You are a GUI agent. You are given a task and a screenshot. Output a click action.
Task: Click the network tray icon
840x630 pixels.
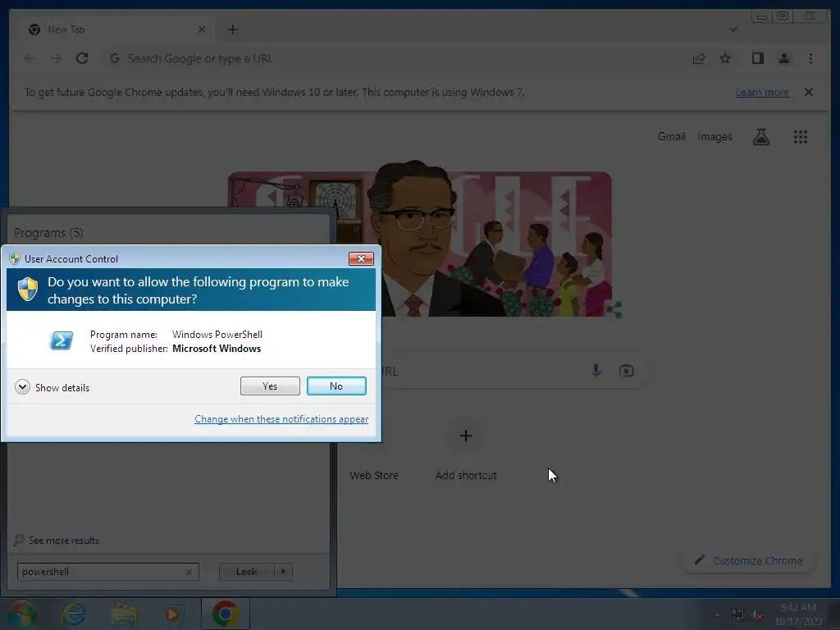pos(737,614)
